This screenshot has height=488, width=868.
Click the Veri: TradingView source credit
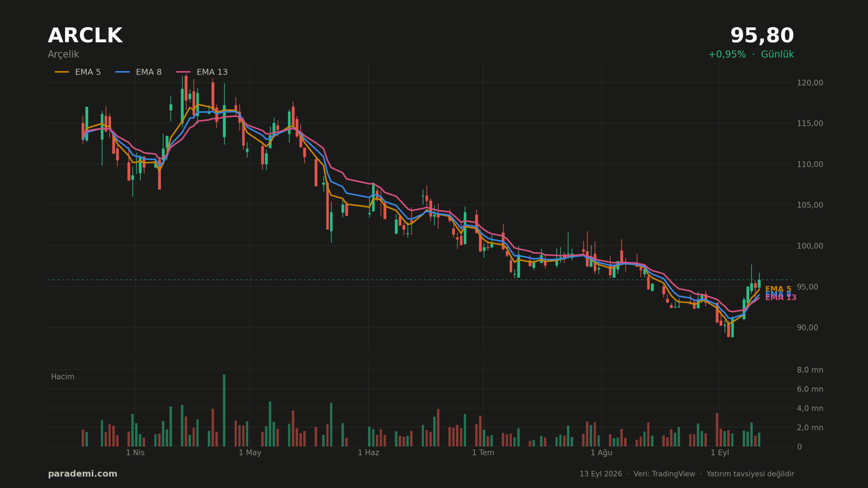point(664,474)
